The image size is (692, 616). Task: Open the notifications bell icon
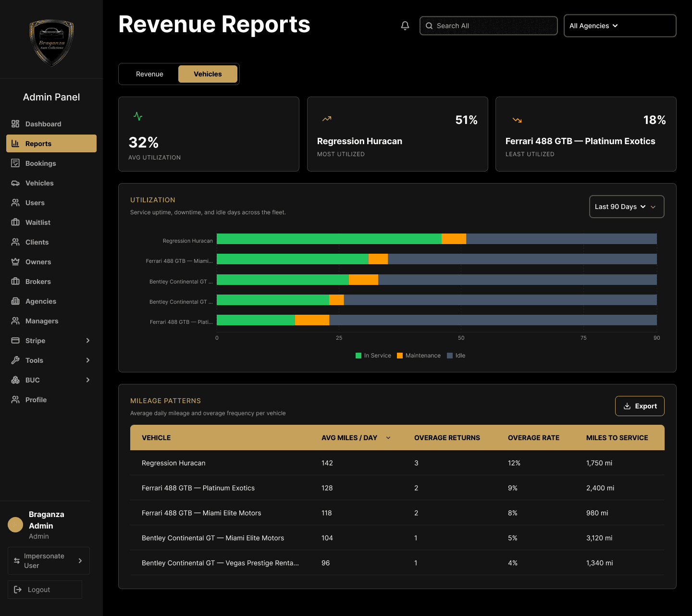[405, 26]
